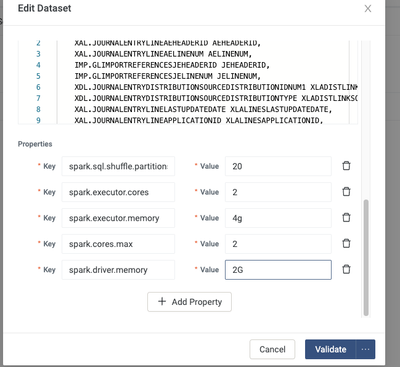Edit the spark.executor.memory key field
Viewport: 400px width, 367px height.
(x=118, y=218)
